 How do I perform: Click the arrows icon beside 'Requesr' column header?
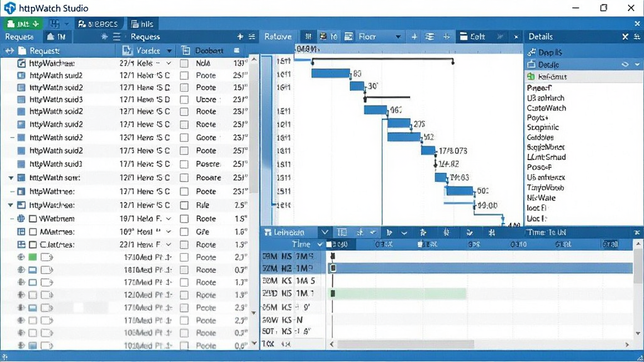coord(9,51)
